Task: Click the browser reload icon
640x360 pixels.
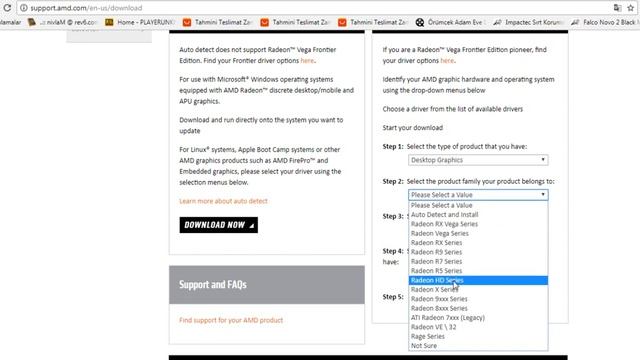Action: click(7, 8)
